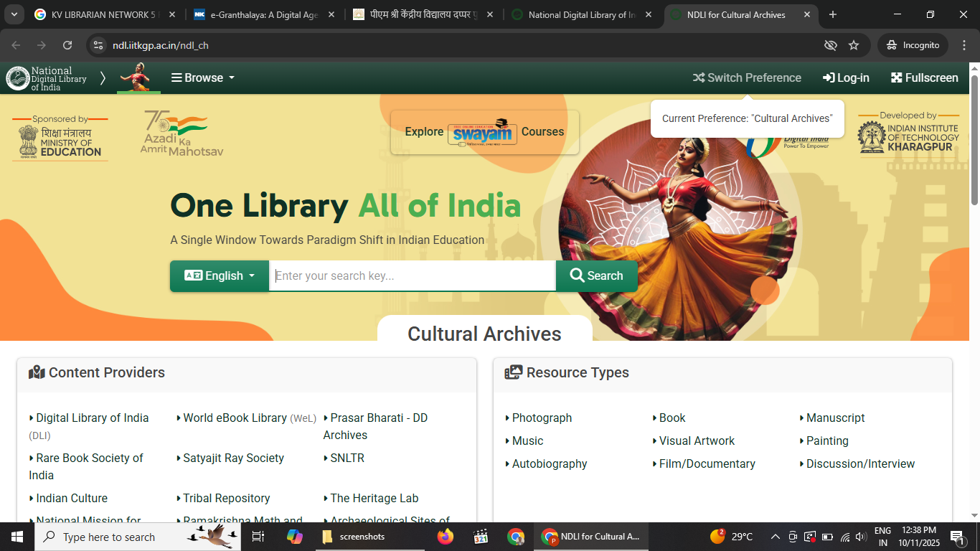
Task: Toggle Fullscreen mode in the navbar
Action: [924, 77]
